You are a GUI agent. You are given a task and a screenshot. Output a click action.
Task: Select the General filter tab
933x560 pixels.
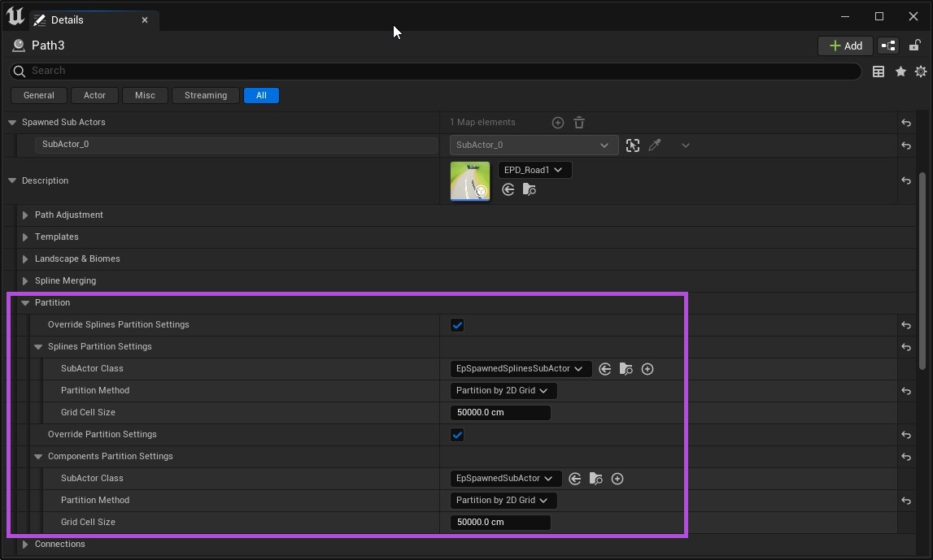click(x=38, y=95)
